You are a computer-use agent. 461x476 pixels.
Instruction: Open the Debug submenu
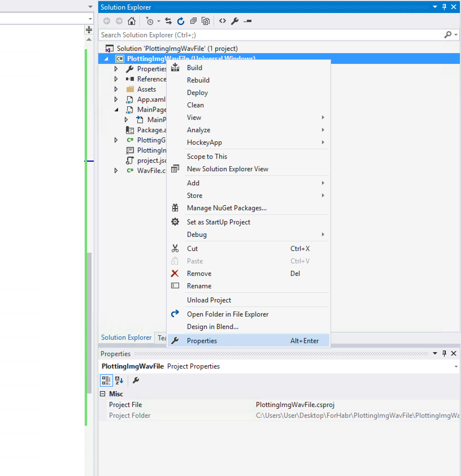(249, 235)
